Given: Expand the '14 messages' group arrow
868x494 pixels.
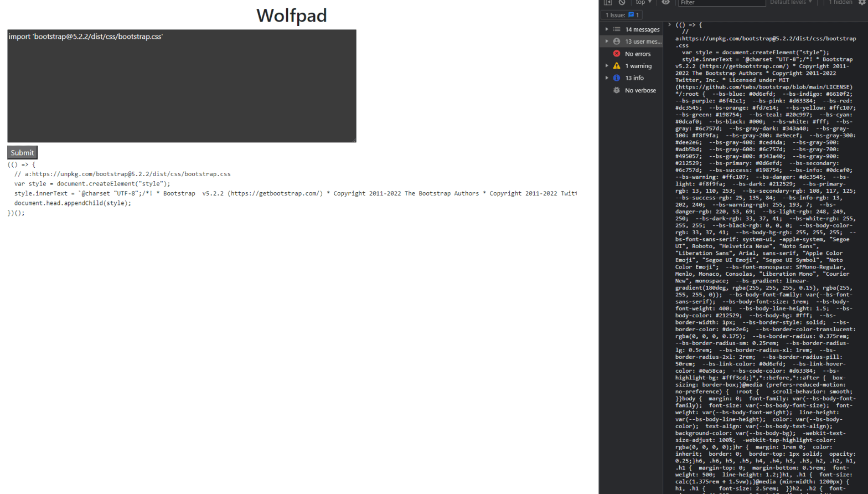Looking at the screenshot, I should pyautogui.click(x=607, y=29).
